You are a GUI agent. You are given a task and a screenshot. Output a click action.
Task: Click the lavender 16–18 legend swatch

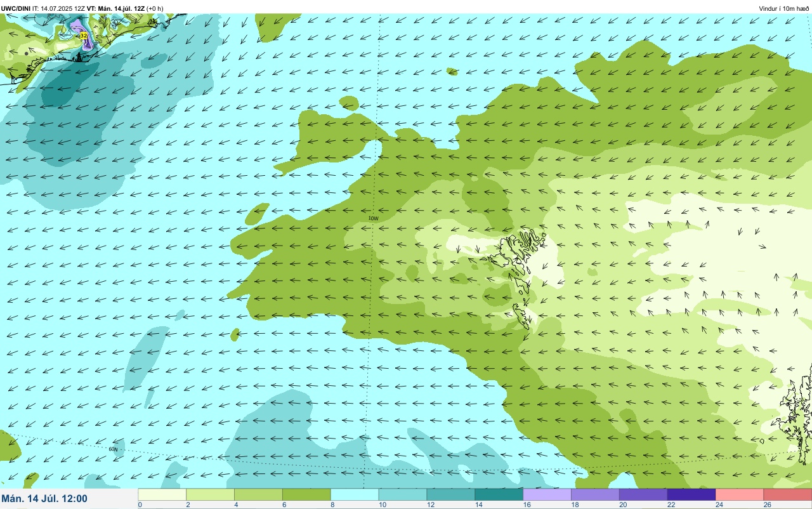coord(547,494)
